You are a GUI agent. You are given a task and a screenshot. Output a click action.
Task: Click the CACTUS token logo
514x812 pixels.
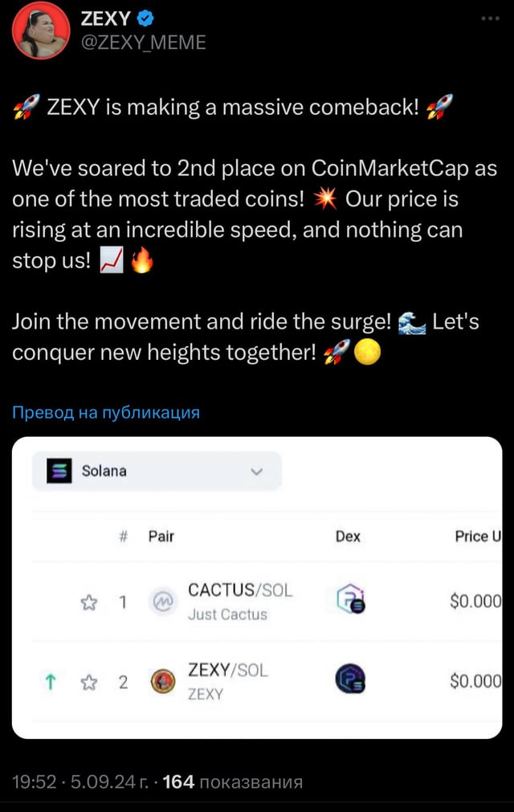[x=163, y=602]
